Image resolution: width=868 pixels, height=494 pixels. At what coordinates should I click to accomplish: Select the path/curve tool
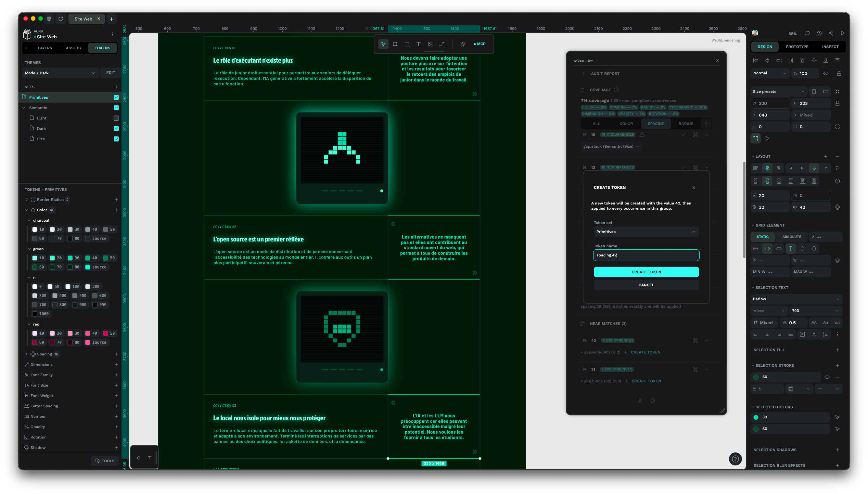tap(442, 44)
